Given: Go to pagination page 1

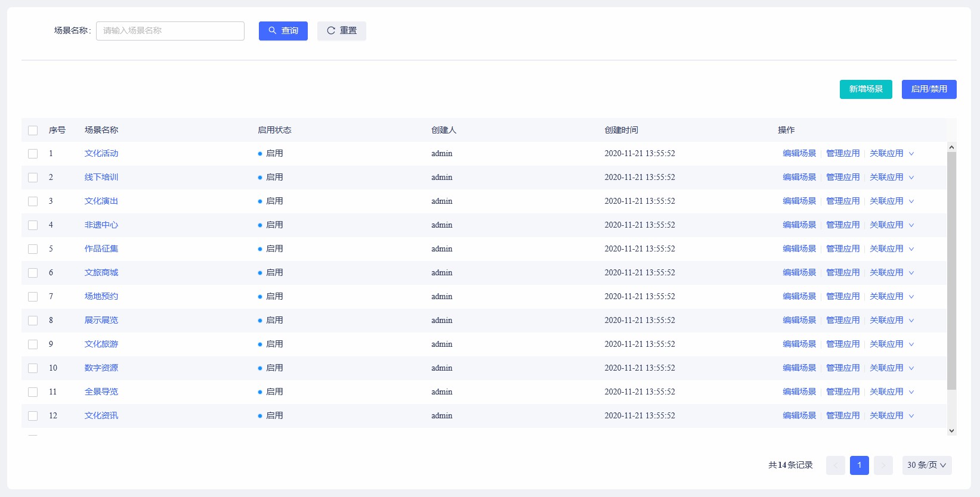Looking at the screenshot, I should coord(860,465).
